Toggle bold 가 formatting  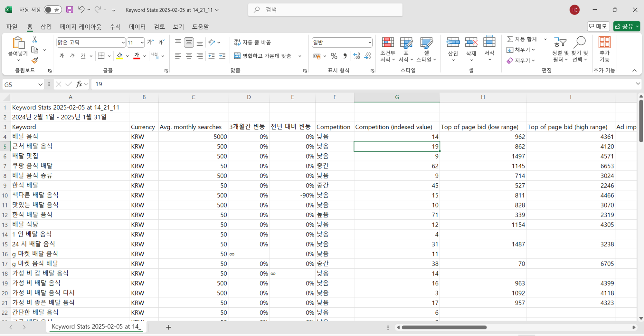click(x=62, y=56)
